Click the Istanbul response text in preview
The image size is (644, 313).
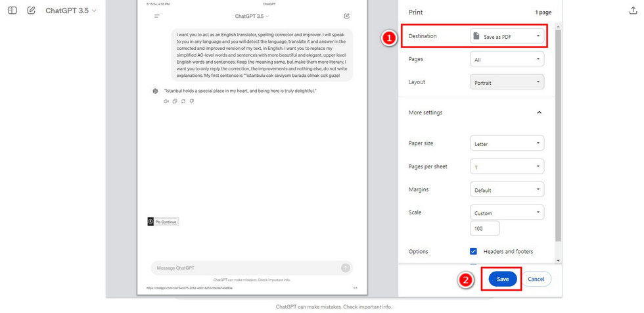pos(241,91)
